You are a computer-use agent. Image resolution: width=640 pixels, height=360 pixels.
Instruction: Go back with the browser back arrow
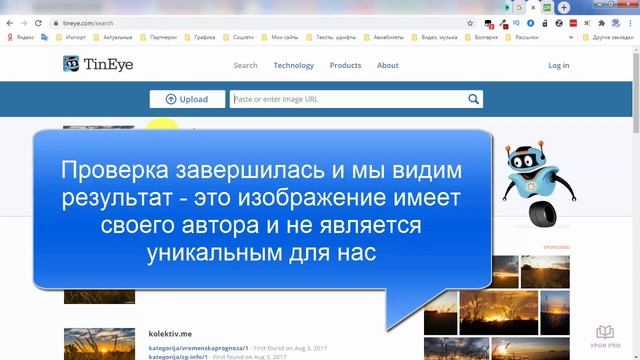(10, 23)
